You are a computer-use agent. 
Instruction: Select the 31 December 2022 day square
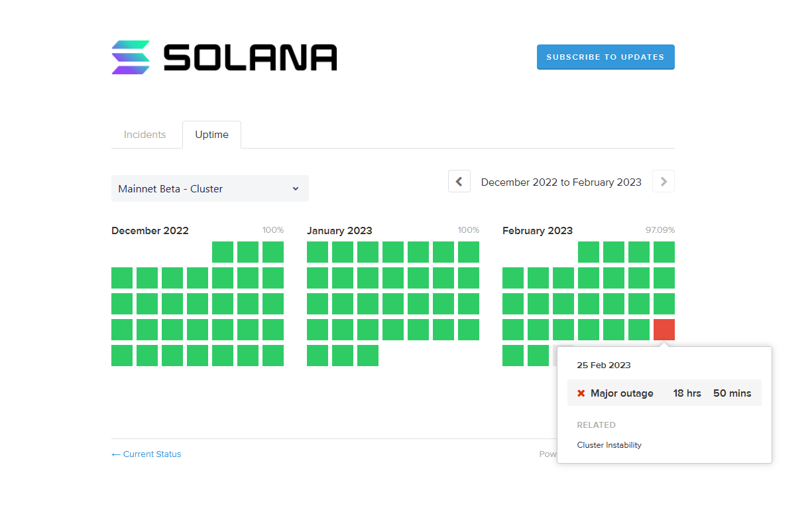(x=273, y=356)
